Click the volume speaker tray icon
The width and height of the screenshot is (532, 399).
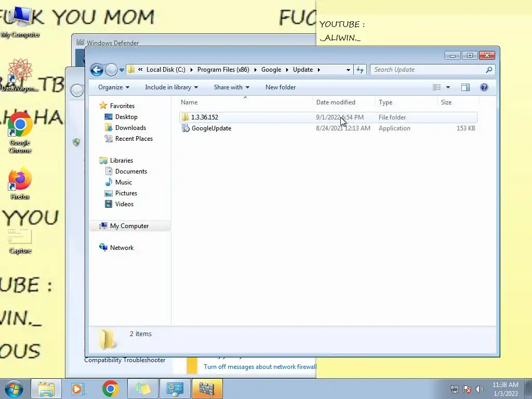pyautogui.click(x=480, y=389)
